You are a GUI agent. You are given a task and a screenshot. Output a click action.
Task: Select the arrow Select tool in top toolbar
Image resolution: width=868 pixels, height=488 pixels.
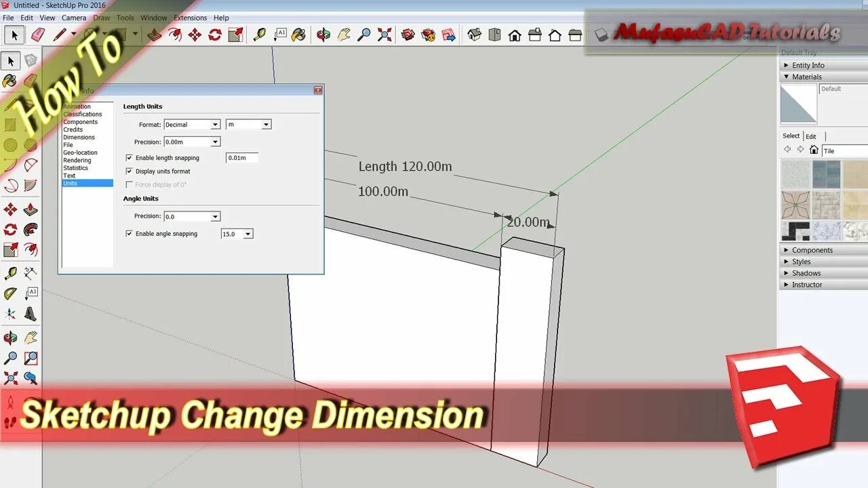[x=14, y=35]
